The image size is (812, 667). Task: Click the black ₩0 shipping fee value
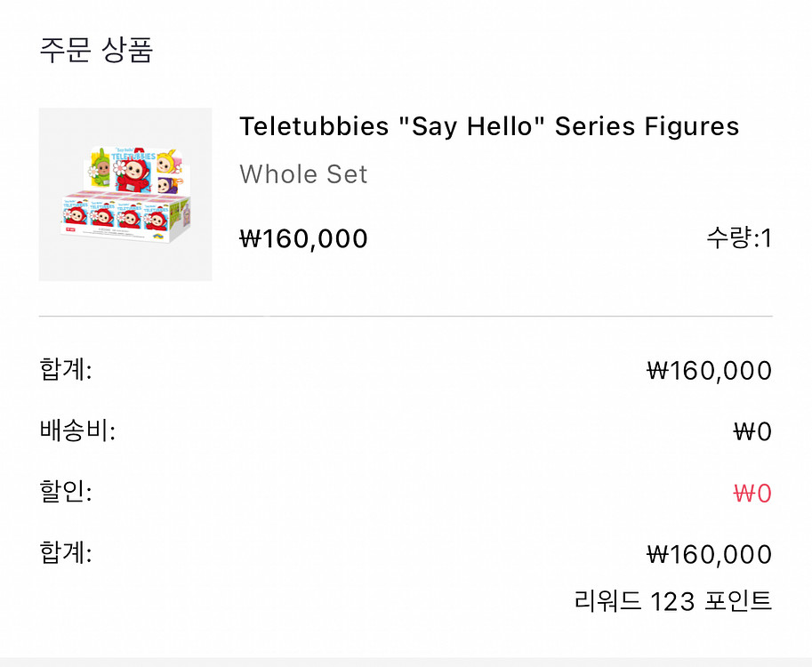click(752, 432)
